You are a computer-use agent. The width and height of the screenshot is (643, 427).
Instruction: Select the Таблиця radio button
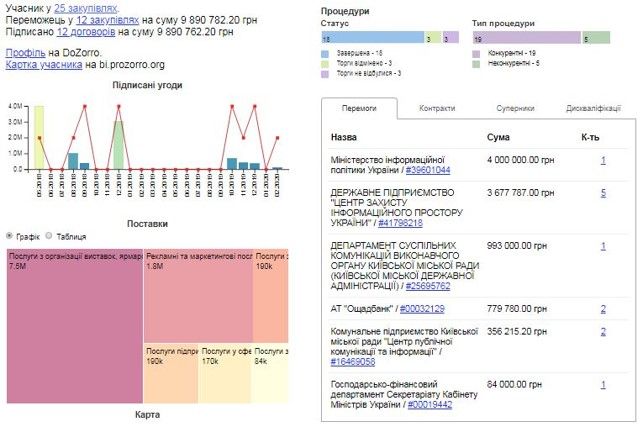coord(48,236)
